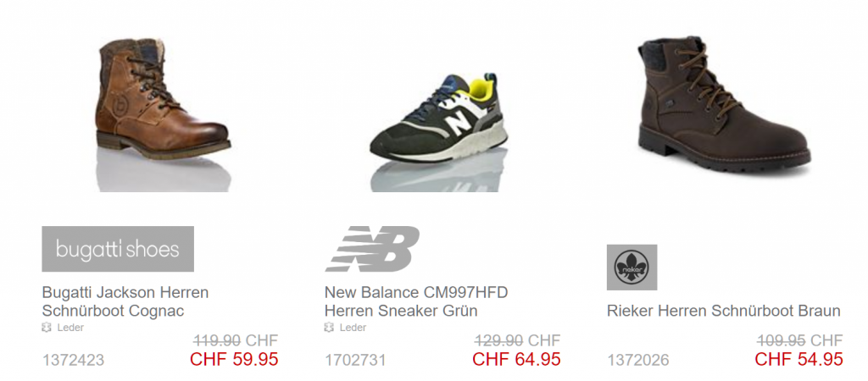Click the sale price CHF 54.95
The width and height of the screenshot is (868, 381).
[798, 359]
